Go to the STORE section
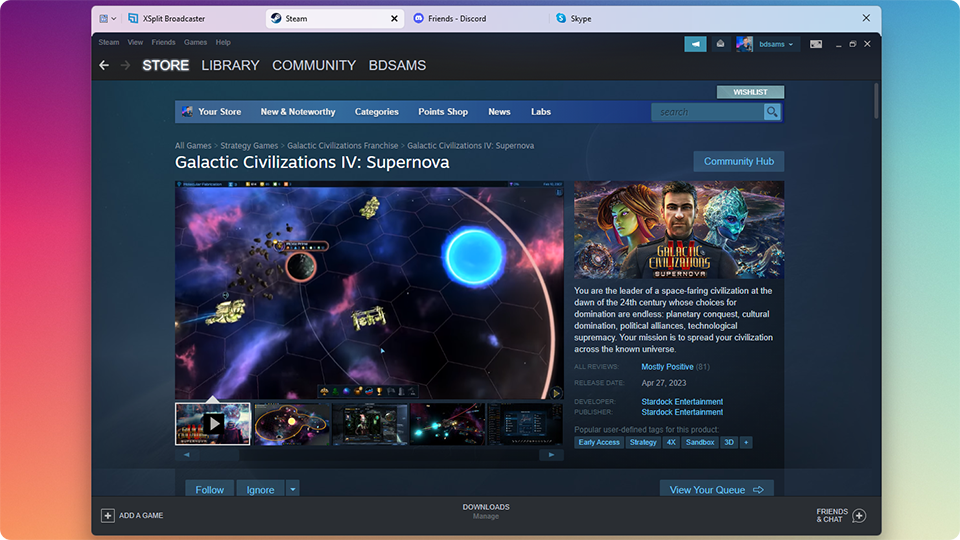960x540 pixels. pyautogui.click(x=165, y=65)
